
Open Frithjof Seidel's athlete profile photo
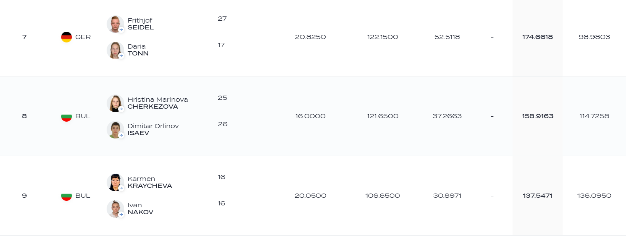115,24
